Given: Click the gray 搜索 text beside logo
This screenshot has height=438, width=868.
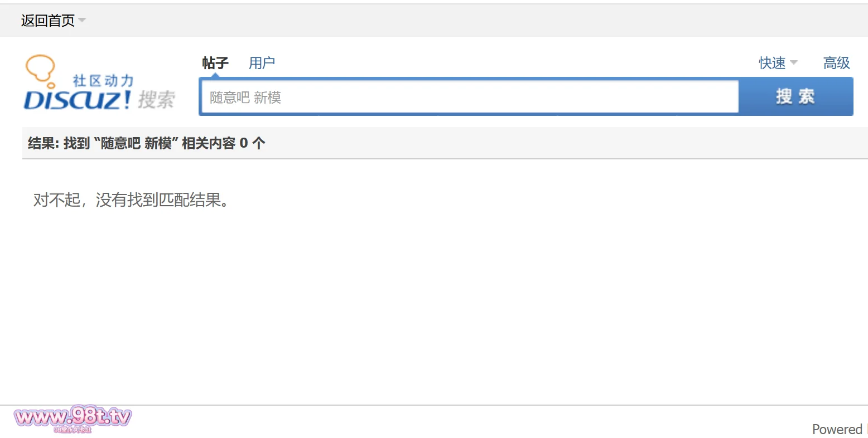Looking at the screenshot, I should pos(157,100).
